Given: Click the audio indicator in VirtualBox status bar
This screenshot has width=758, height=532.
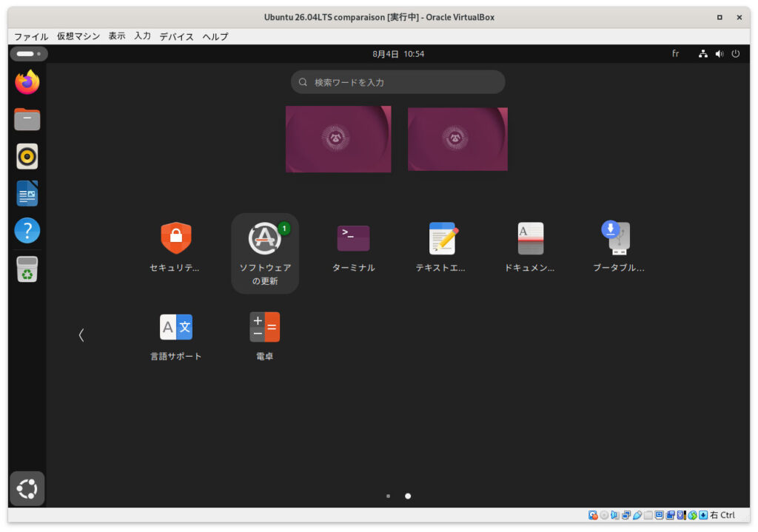Looking at the screenshot, I should pyautogui.click(x=615, y=515).
